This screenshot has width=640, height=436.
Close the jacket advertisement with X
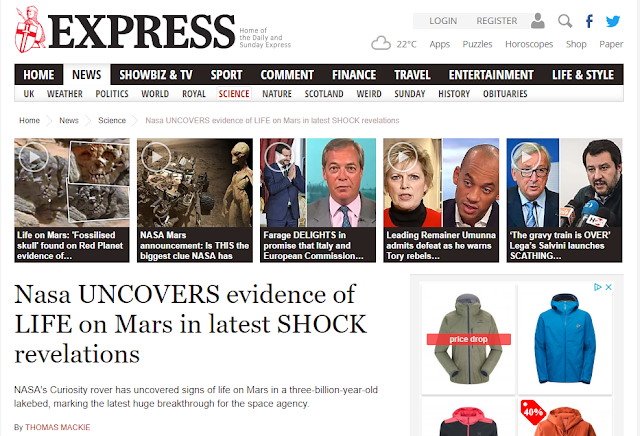608,287
